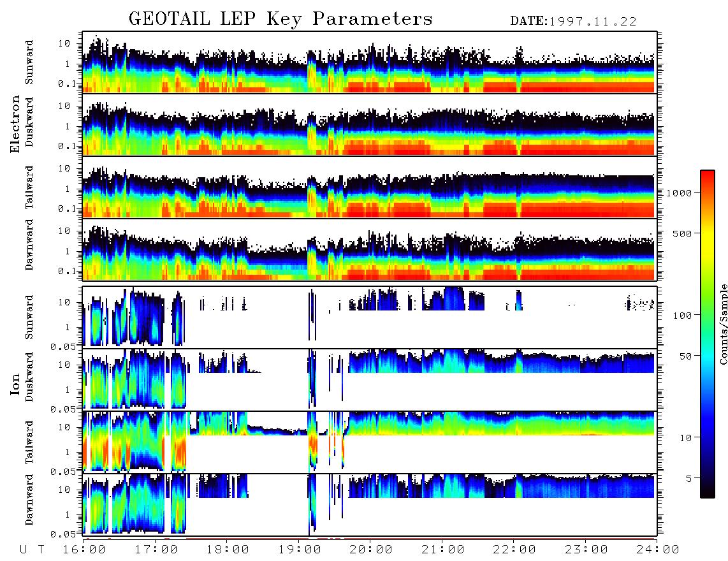Viewport: 728px width, 561px height.
Task: Select the 100 tick on the color bar
Action: tap(683, 316)
